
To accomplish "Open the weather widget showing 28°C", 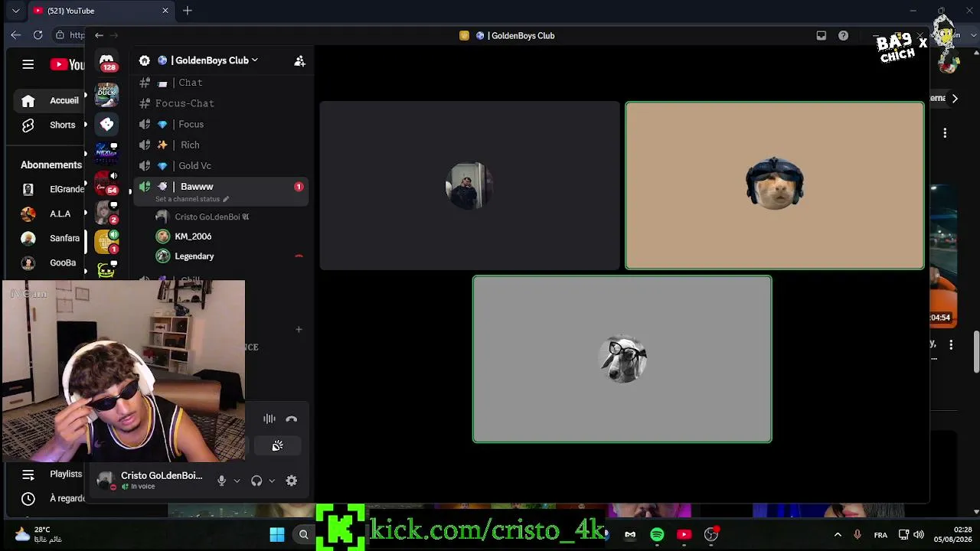I will (x=38, y=534).
